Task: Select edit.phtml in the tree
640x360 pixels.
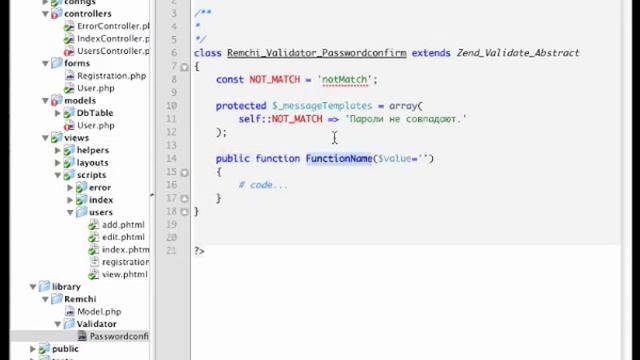Action: click(x=123, y=237)
